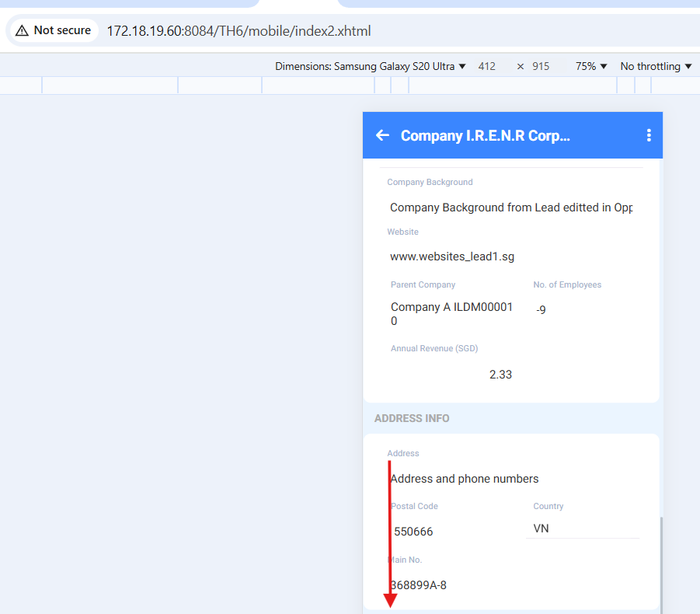Click the No. of Employees value -9
700x614 pixels.
[541, 309]
